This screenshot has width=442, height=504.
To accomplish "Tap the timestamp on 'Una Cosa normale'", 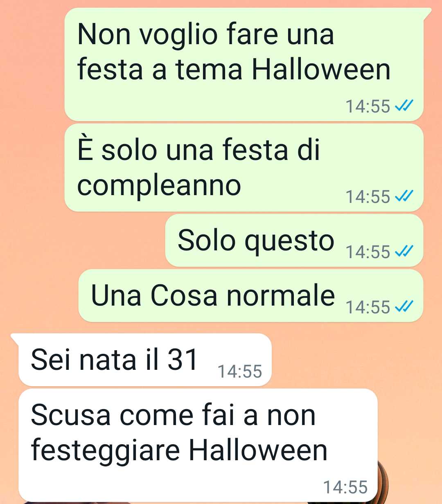I will coord(368,307).
